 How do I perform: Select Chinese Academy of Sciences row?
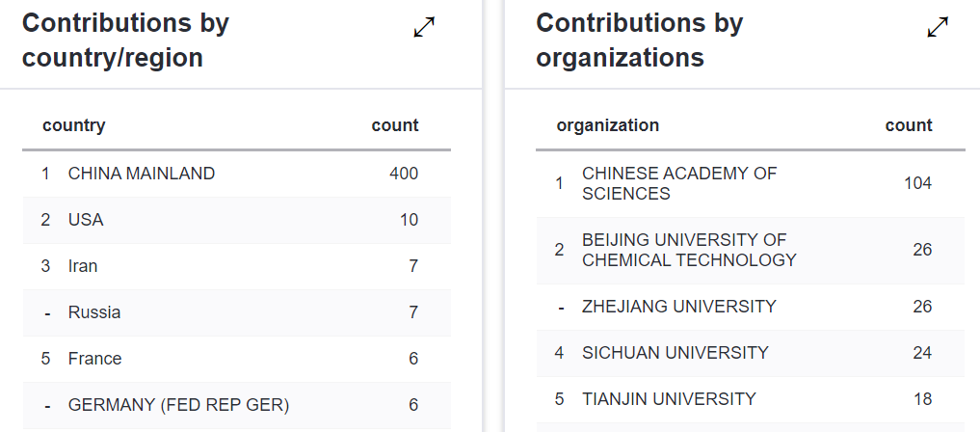tap(679, 183)
